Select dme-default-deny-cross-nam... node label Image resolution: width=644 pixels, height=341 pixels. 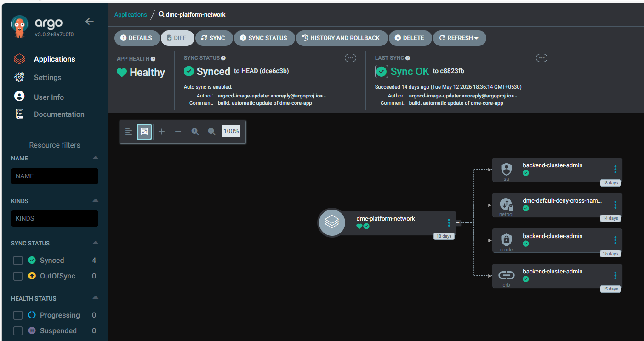562,201
